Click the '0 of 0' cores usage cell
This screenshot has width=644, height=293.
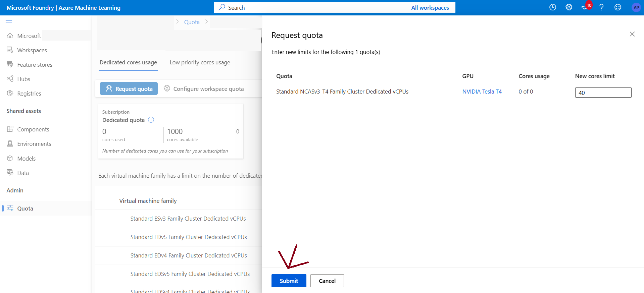(x=526, y=92)
